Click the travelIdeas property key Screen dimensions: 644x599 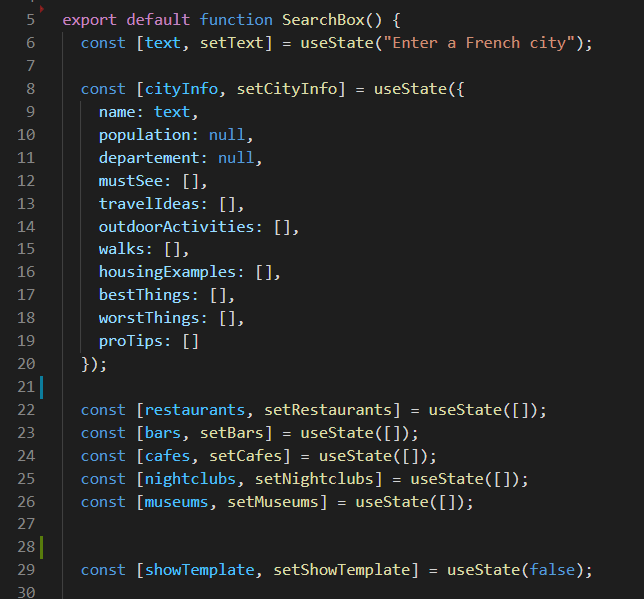[x=149, y=204]
